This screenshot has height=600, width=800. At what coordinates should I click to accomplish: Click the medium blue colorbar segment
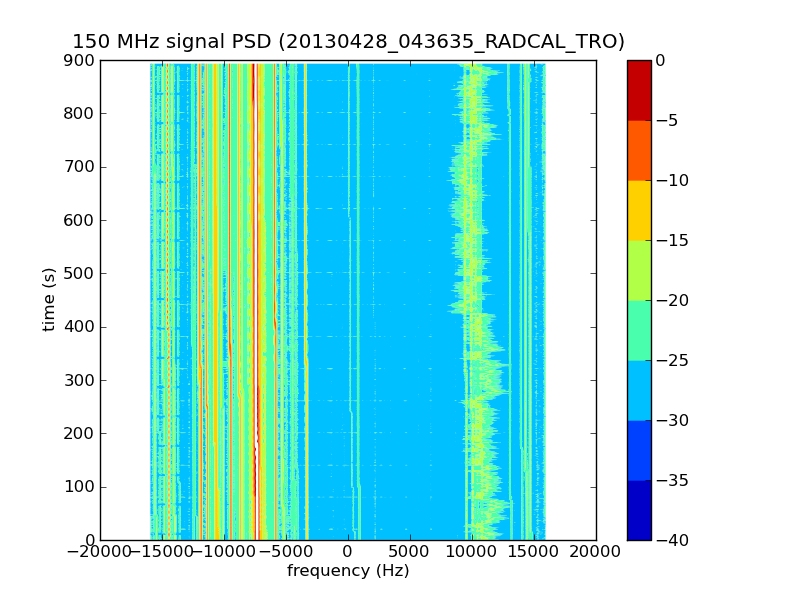[x=639, y=450]
